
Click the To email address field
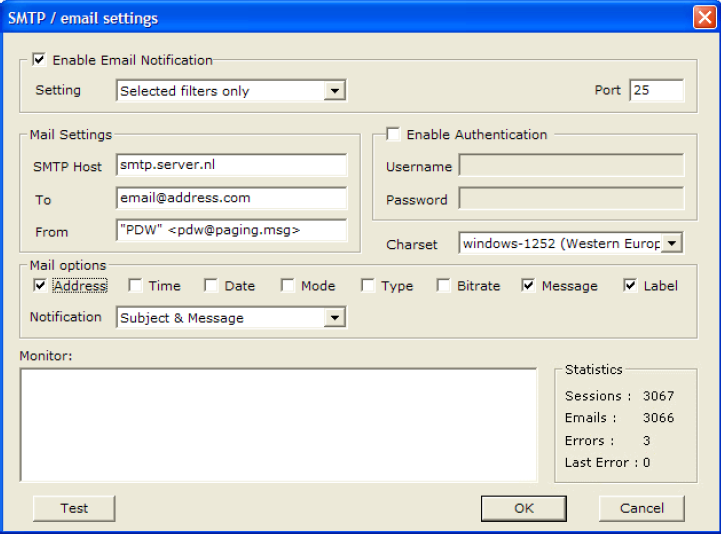pyautogui.click(x=231, y=198)
